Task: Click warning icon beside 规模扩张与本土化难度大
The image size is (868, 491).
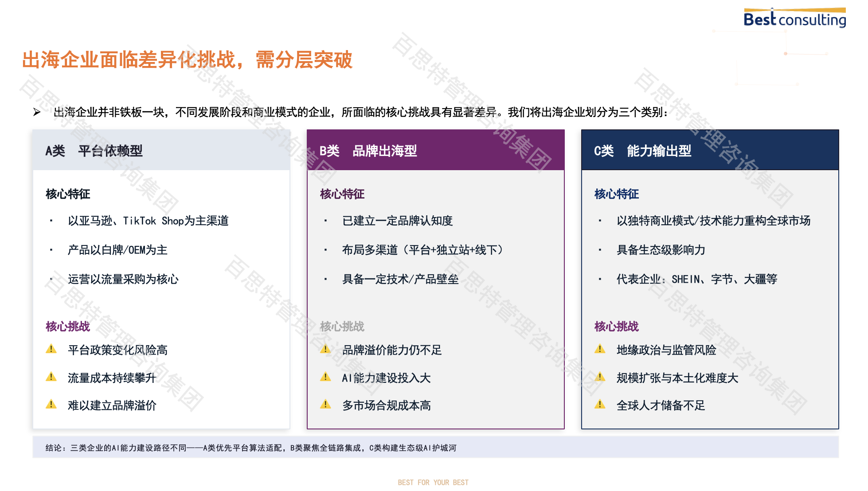Action: (600, 377)
